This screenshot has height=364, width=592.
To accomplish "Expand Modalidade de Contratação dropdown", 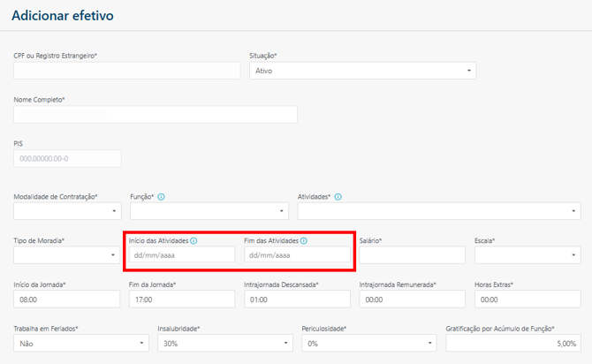I will tap(67, 211).
